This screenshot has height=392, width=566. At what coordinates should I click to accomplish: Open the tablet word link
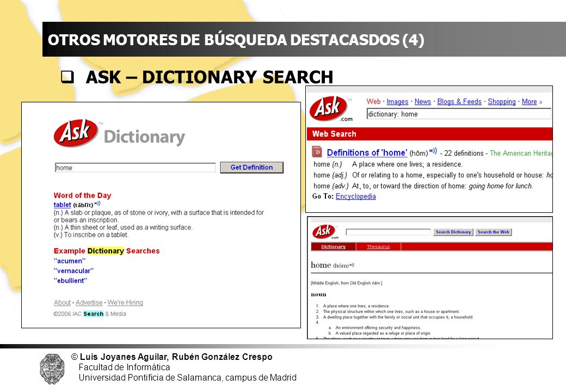[63, 205]
